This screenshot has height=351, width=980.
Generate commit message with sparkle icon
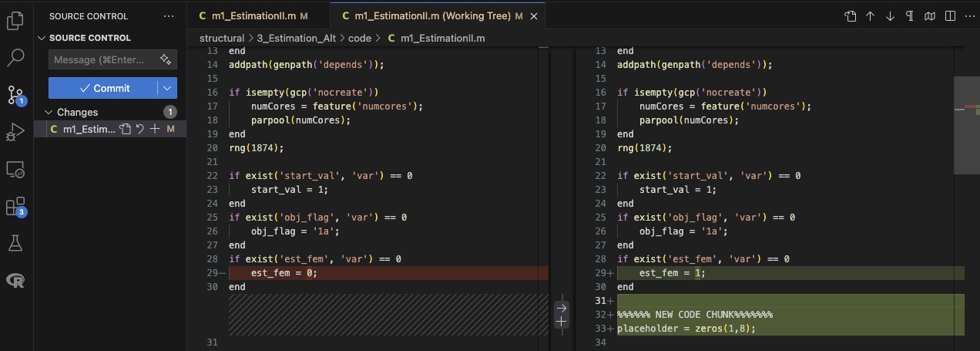[x=165, y=59]
